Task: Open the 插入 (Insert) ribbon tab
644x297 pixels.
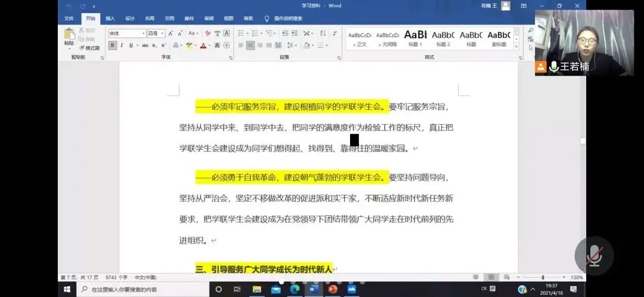Action: (110, 18)
